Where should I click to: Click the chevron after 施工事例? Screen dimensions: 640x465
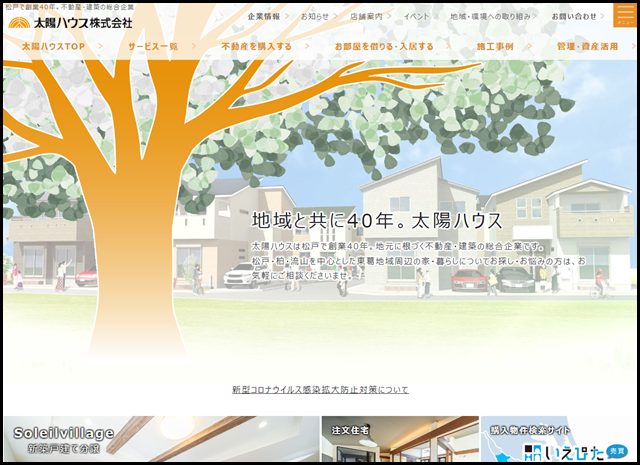(530, 47)
